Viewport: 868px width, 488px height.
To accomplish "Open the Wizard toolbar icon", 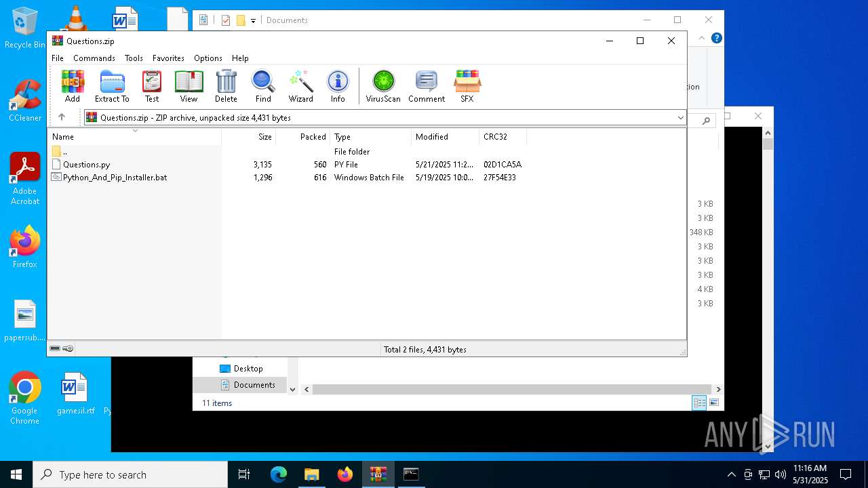I will (300, 86).
